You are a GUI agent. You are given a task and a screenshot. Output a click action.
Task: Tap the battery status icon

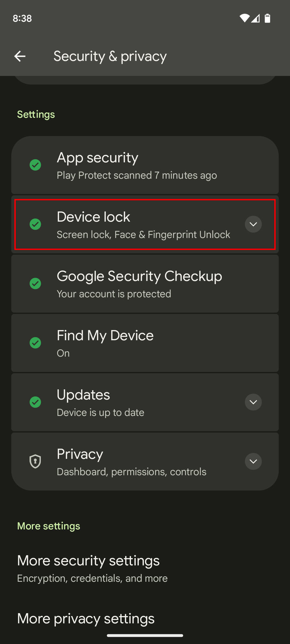[x=268, y=18]
